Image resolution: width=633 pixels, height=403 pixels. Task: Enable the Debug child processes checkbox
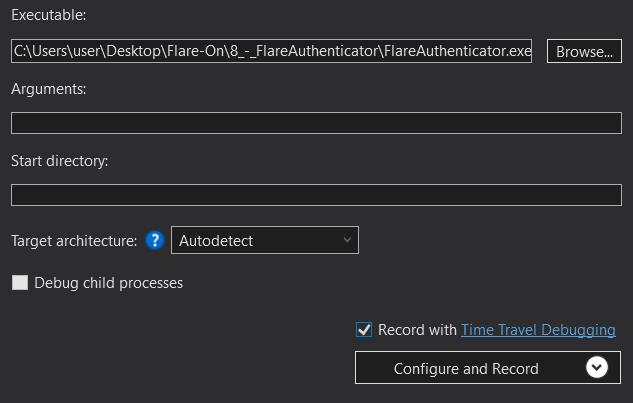click(x=20, y=283)
